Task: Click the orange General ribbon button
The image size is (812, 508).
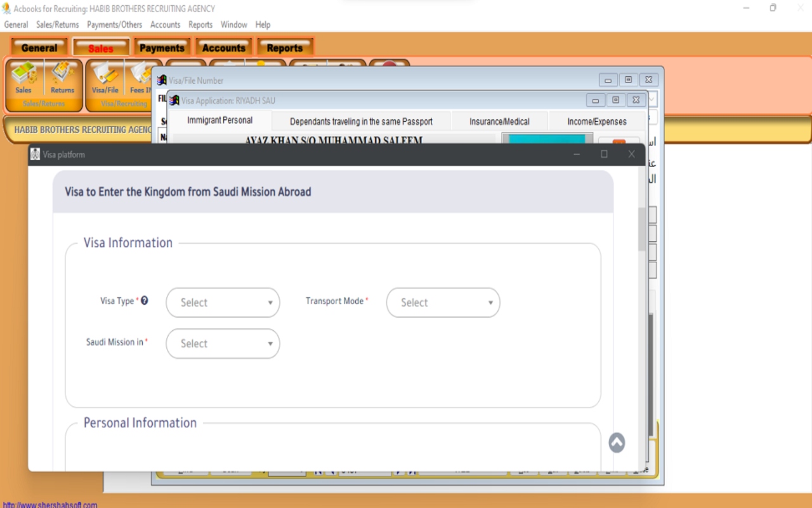Action: click(39, 48)
